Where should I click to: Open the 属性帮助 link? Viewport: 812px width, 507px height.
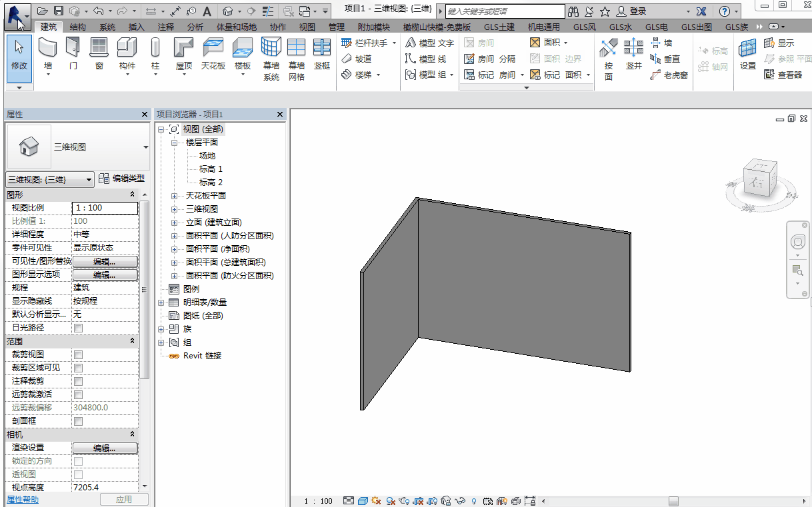pyautogui.click(x=23, y=499)
